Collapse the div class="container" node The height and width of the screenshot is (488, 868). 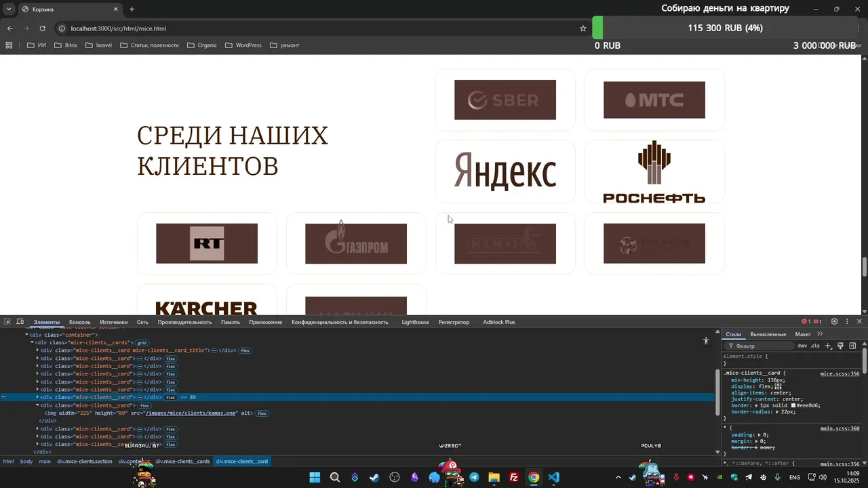click(27, 335)
